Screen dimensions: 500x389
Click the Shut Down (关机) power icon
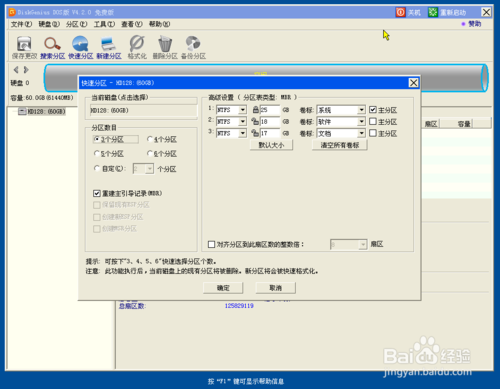pos(400,13)
